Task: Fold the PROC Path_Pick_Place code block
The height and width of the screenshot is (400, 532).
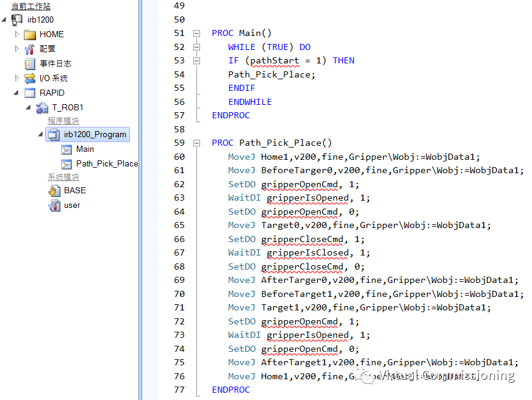Action: coord(197,143)
